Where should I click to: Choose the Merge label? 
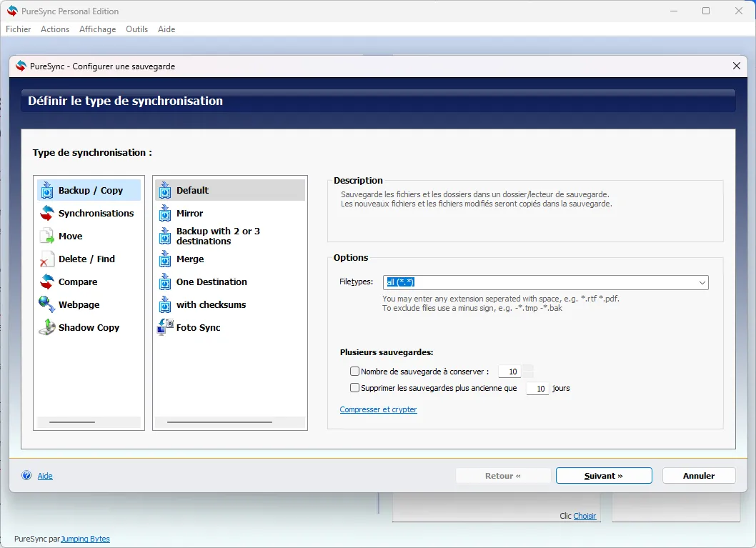[190, 259]
